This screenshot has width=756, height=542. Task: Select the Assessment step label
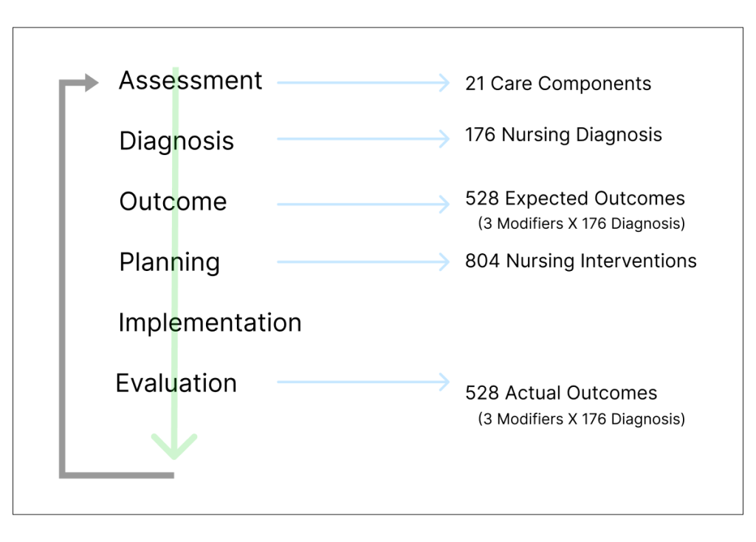click(x=190, y=80)
